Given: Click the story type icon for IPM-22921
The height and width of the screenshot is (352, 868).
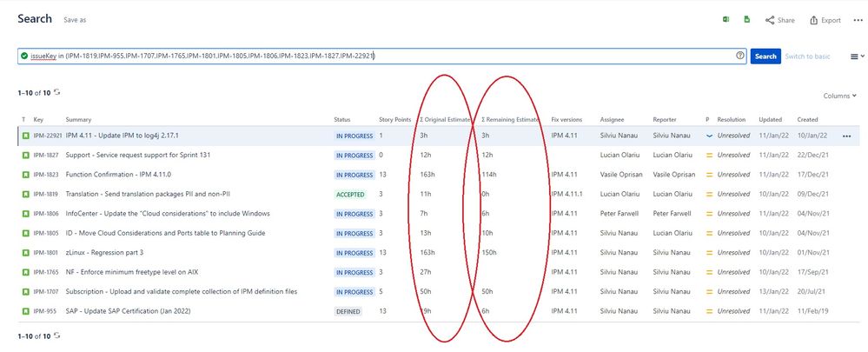Looking at the screenshot, I should point(25,136).
